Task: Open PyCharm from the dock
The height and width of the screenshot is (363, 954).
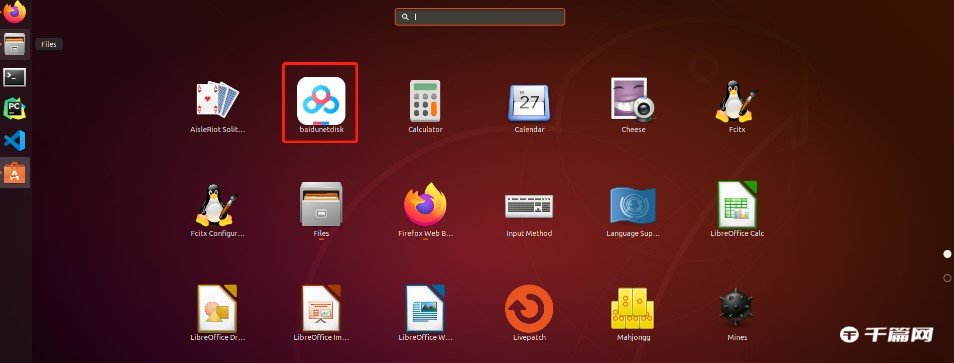Action: click(x=15, y=109)
